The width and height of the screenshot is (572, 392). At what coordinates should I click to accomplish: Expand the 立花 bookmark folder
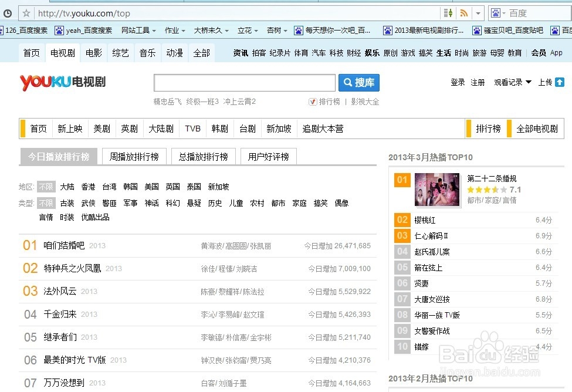coord(248,31)
